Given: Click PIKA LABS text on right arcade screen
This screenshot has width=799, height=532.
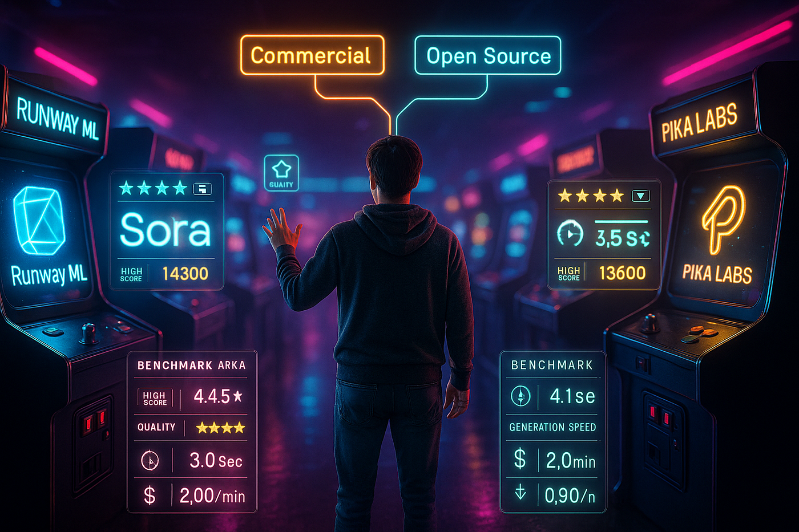Looking at the screenshot, I should tap(717, 273).
